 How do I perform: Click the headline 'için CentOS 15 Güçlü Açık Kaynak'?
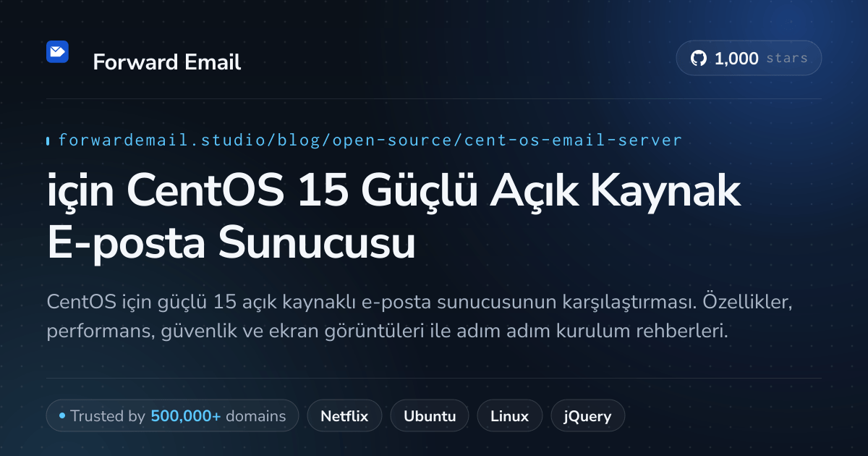click(393, 192)
